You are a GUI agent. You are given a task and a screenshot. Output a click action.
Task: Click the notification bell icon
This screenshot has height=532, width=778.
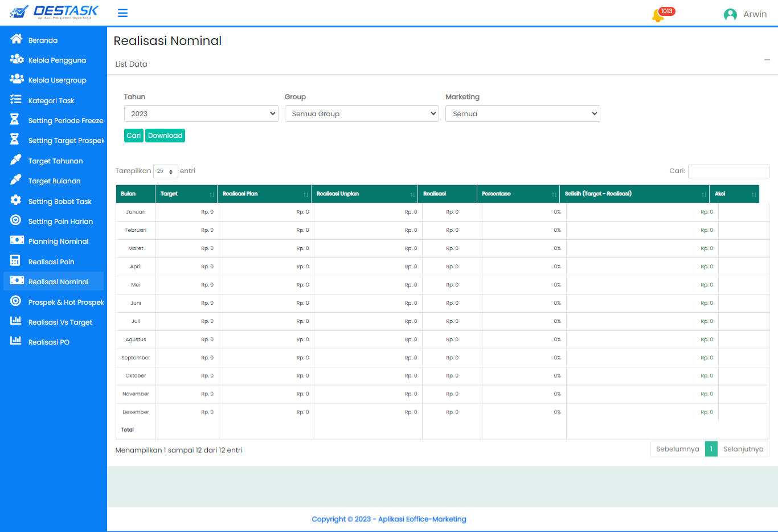pos(658,15)
